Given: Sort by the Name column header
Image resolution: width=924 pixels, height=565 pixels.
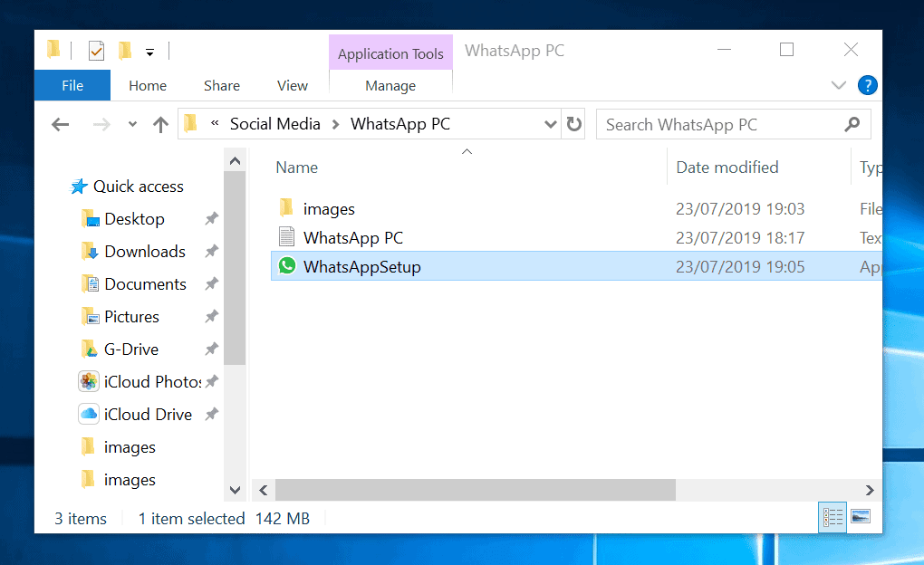Looking at the screenshot, I should click(x=296, y=168).
